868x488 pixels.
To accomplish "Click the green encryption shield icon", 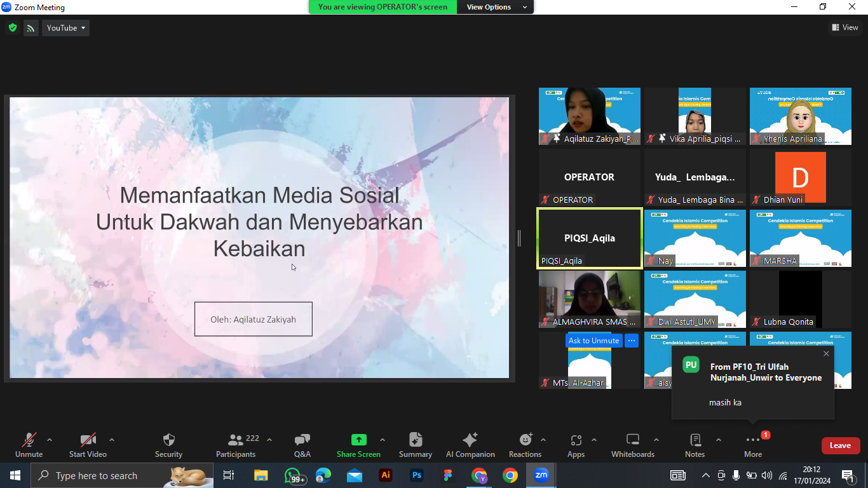I will [12, 28].
